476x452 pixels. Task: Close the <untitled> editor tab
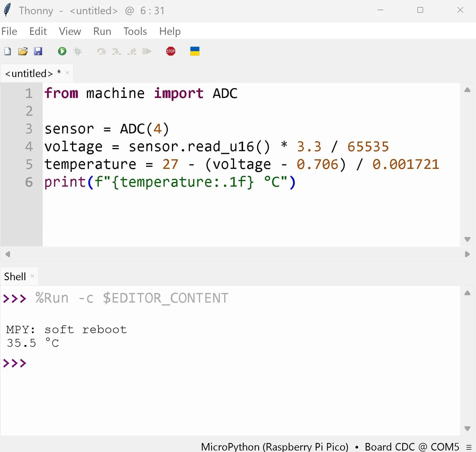68,72
